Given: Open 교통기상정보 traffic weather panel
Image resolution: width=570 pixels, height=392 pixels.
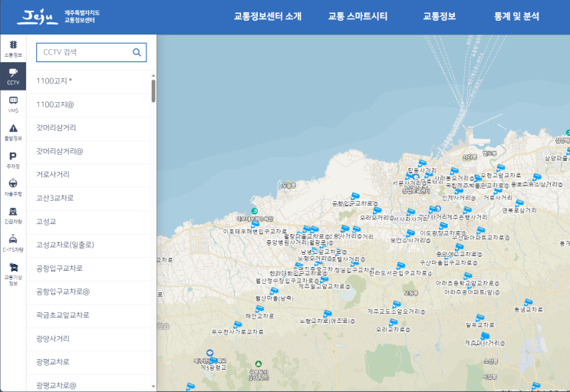Looking at the screenshot, I should (13, 273).
